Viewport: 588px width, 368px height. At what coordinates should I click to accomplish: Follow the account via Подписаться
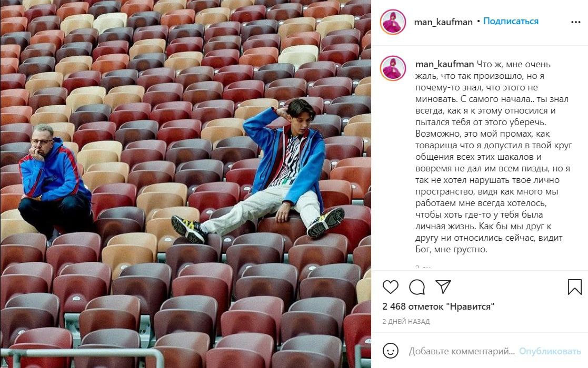coord(511,22)
